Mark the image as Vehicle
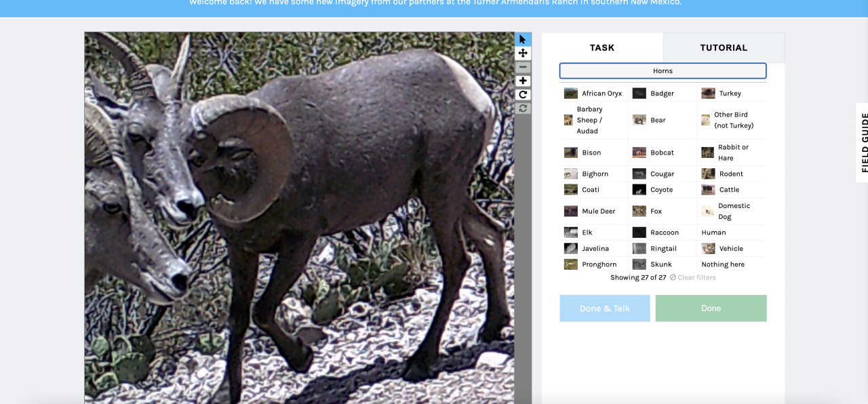 731,249
